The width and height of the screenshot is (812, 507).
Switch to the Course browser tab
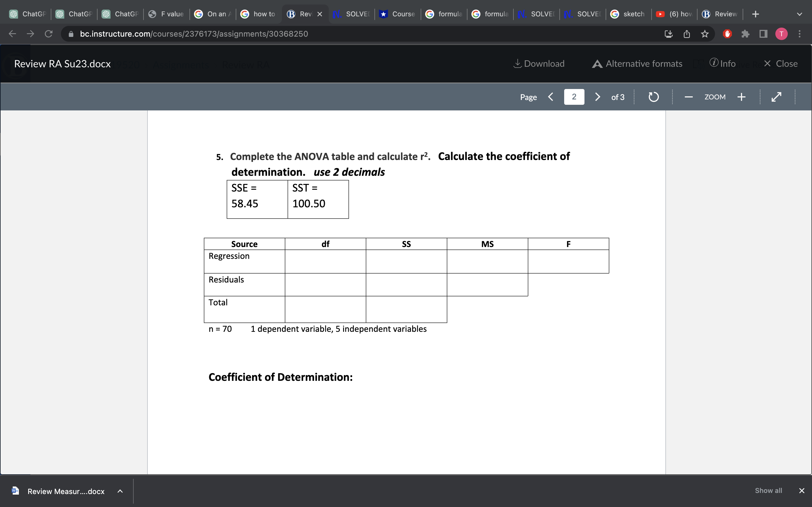(x=397, y=14)
